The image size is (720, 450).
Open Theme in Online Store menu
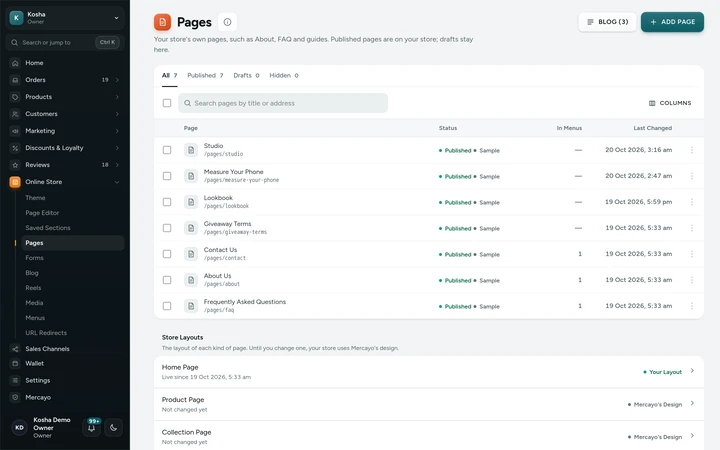tap(35, 198)
